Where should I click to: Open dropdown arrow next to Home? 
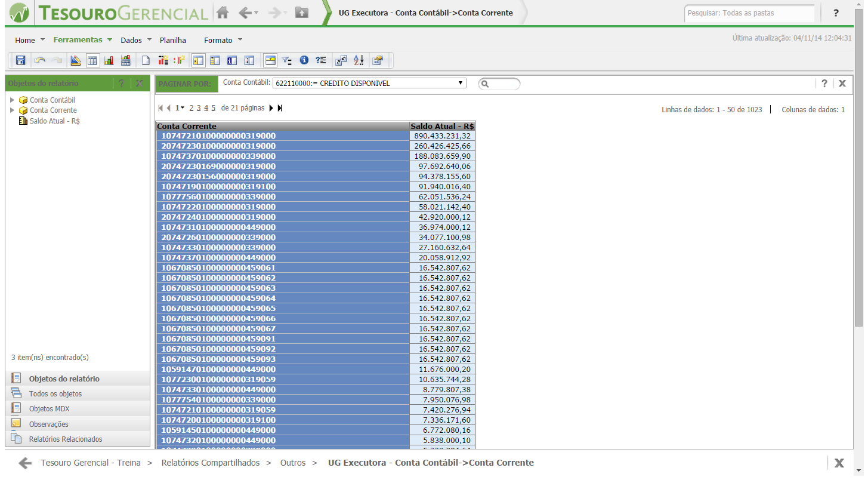coord(42,40)
